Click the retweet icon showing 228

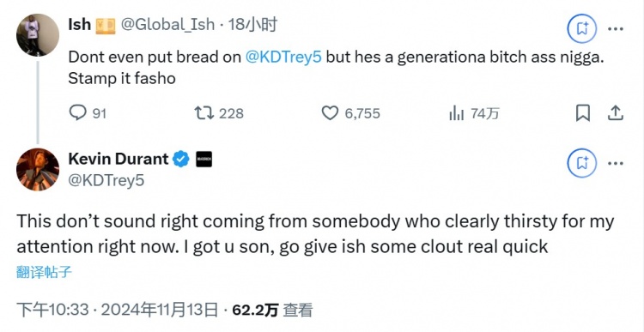[204, 113]
